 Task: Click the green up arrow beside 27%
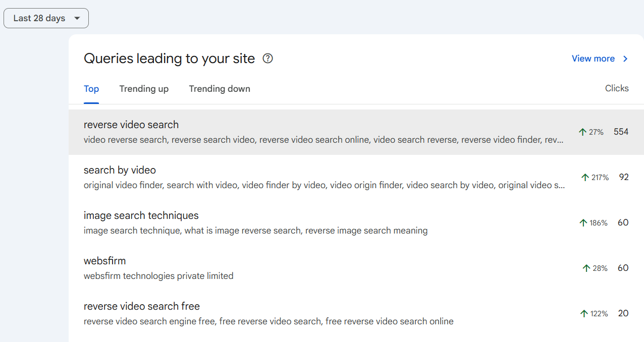(582, 132)
